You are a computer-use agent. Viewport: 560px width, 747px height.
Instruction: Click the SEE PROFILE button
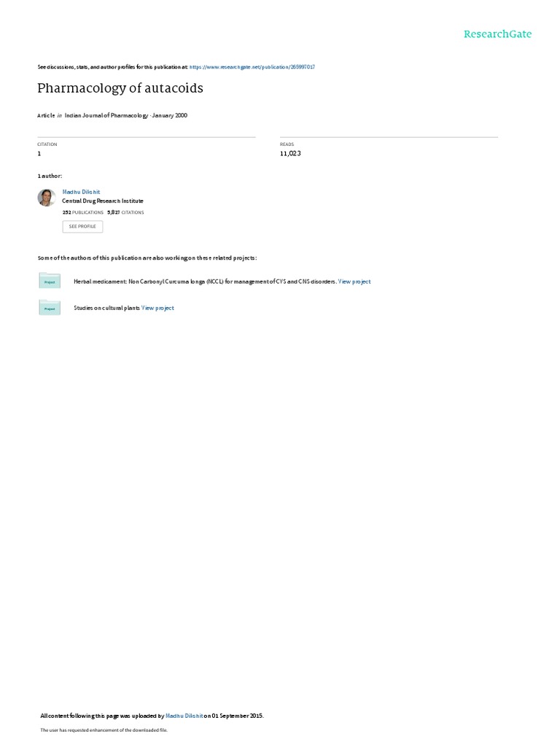82,226
